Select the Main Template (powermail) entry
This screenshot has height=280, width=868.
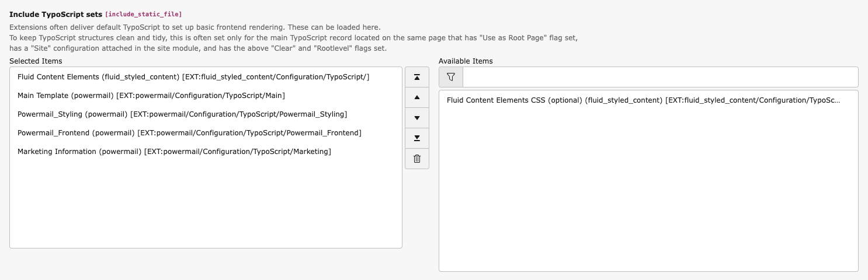pyautogui.click(x=151, y=96)
